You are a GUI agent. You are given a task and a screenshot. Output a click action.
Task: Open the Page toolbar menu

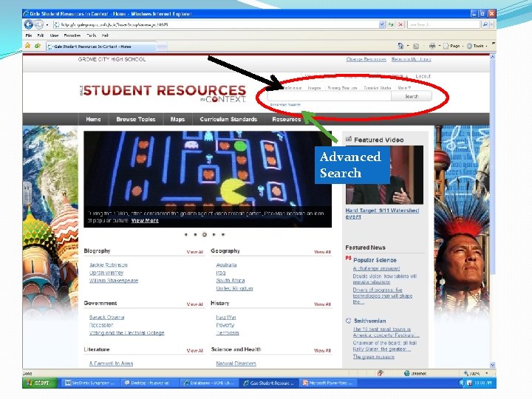453,46
